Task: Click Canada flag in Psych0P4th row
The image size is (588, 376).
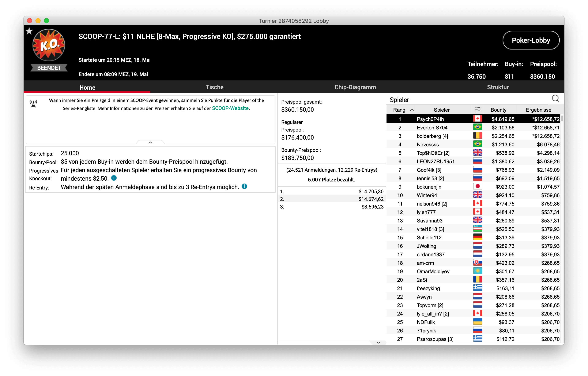Action: click(477, 119)
